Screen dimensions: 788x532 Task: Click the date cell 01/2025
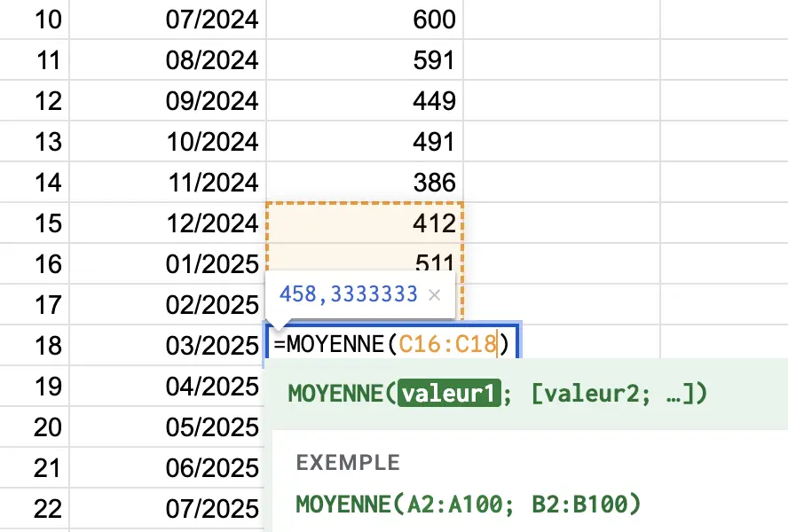[x=168, y=263]
